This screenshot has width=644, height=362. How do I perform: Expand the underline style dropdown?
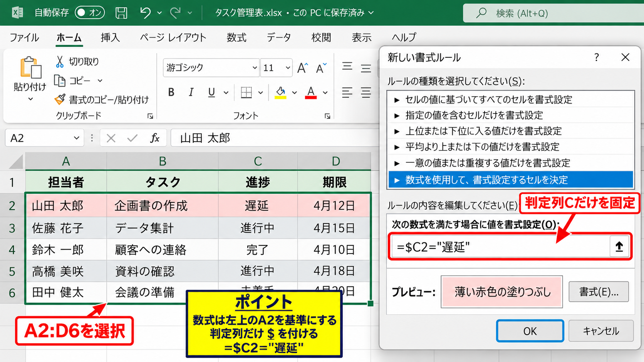pos(226,93)
